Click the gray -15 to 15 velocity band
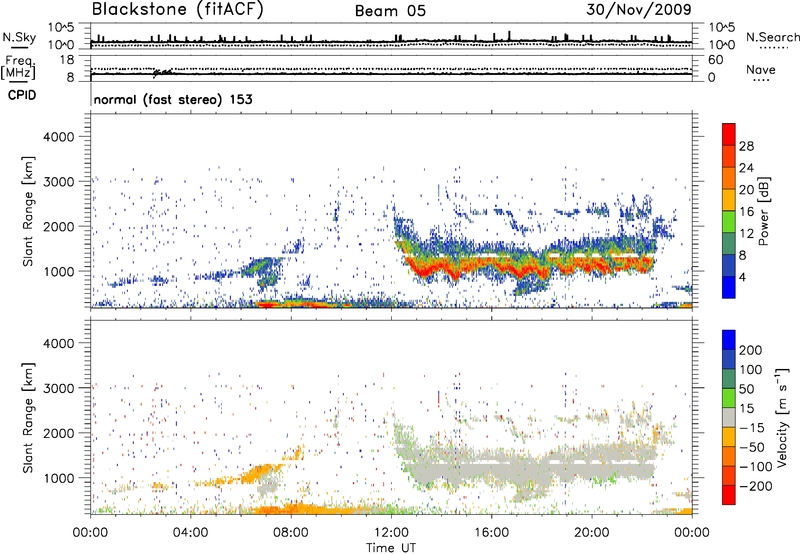Viewport: 800px width, 554px height. click(x=729, y=417)
